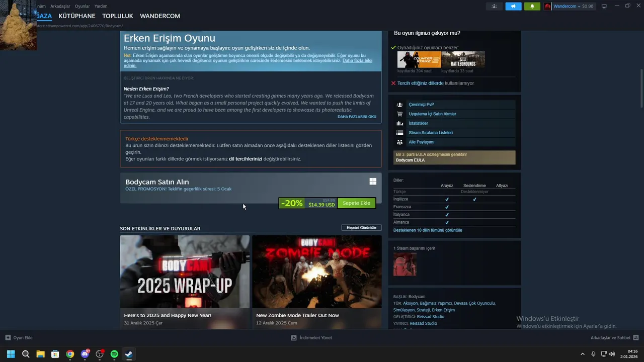Open Windows taskbar search
The width and height of the screenshot is (644, 362).
[x=26, y=354]
